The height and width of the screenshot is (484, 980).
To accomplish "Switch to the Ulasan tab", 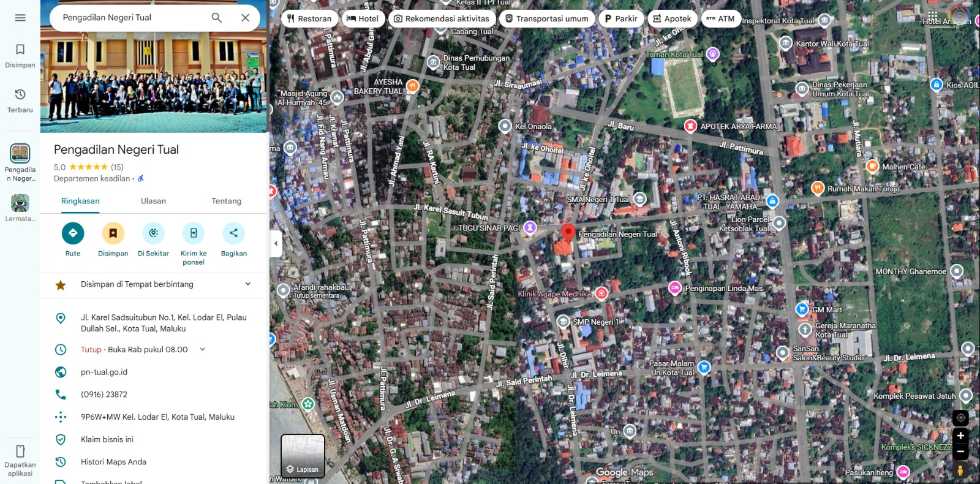I will [153, 201].
